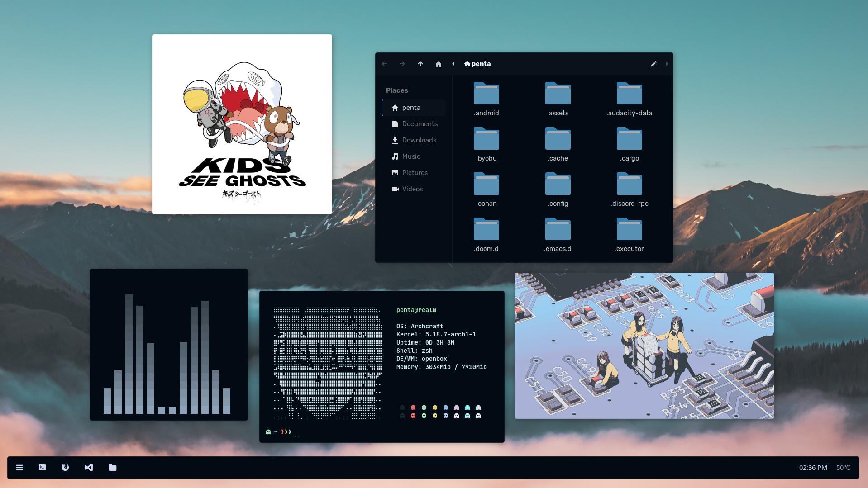This screenshot has height=488, width=868.
Task: Launch VS Code from the bottom panel
Action: 89,468
